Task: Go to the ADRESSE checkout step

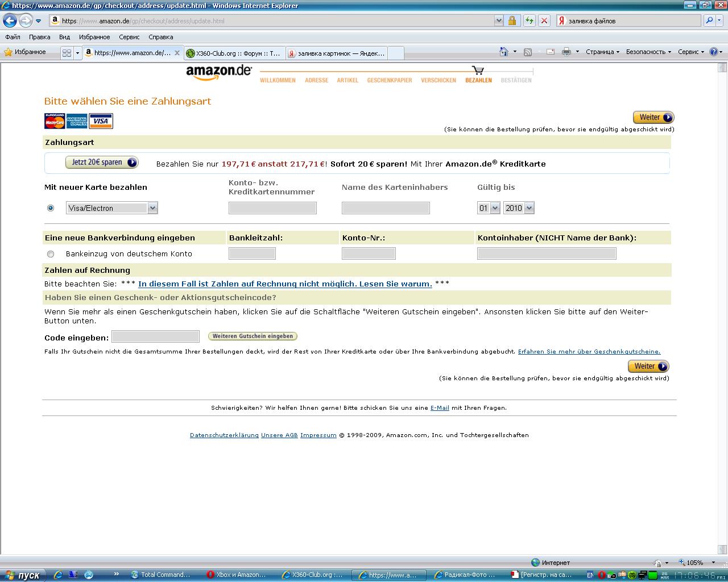Action: point(316,81)
